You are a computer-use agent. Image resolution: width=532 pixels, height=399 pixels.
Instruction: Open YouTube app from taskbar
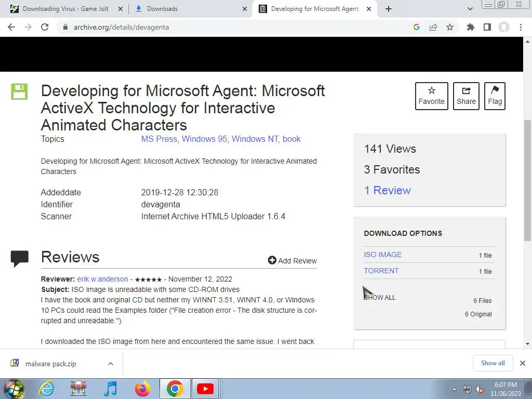click(205, 389)
